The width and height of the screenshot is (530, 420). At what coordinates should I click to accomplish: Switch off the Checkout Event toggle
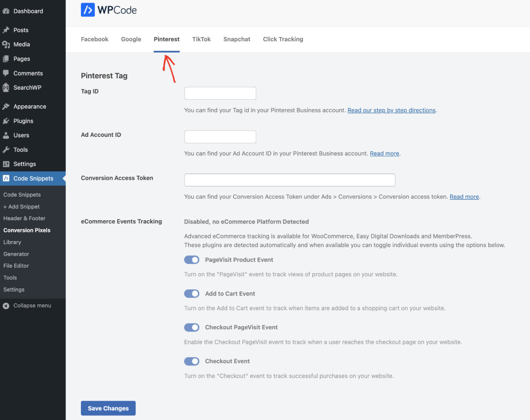point(192,361)
